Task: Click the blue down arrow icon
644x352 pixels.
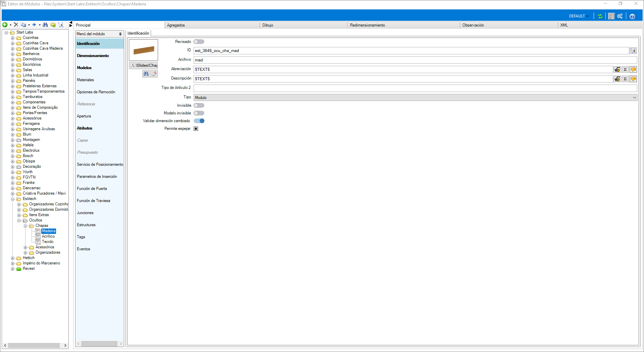Action: 34,25
